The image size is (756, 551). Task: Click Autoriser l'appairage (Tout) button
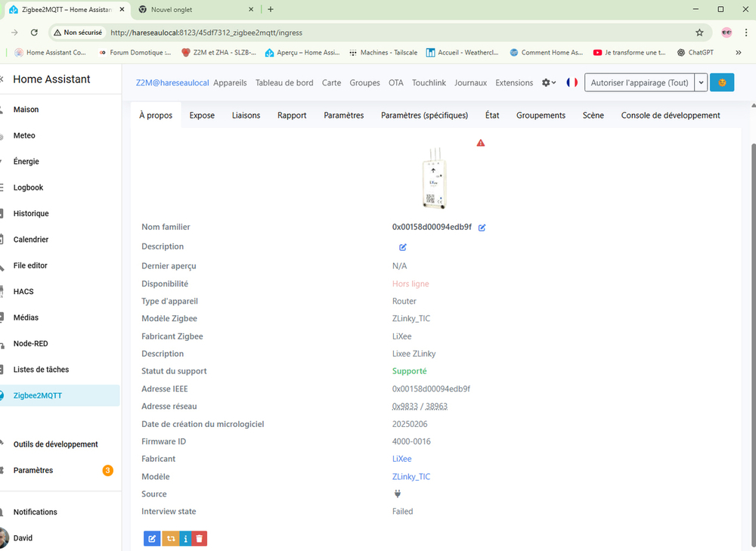[x=640, y=82]
